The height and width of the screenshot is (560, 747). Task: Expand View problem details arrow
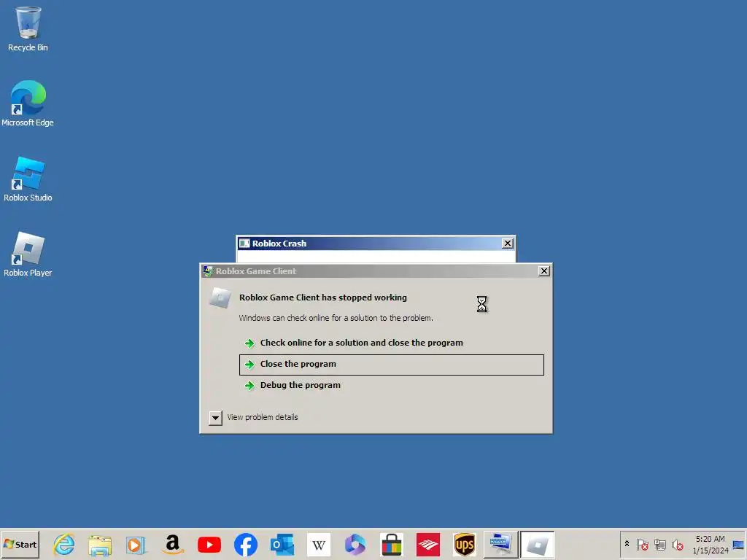tap(215, 418)
